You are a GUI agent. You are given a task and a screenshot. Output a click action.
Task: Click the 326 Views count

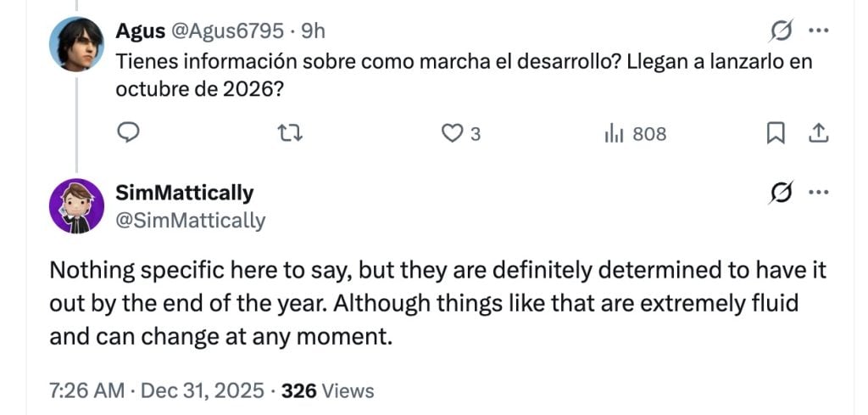[327, 390]
